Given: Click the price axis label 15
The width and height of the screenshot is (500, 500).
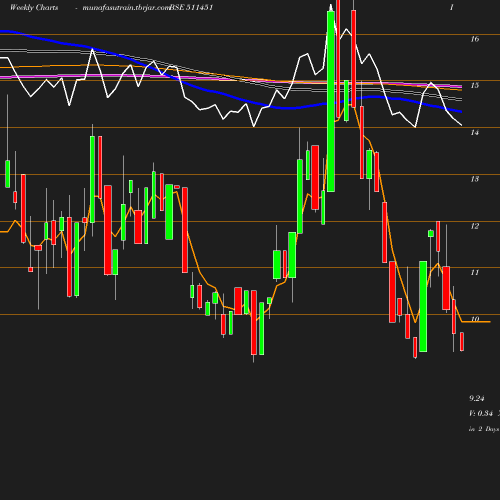Looking at the screenshot, I should pos(475,86).
